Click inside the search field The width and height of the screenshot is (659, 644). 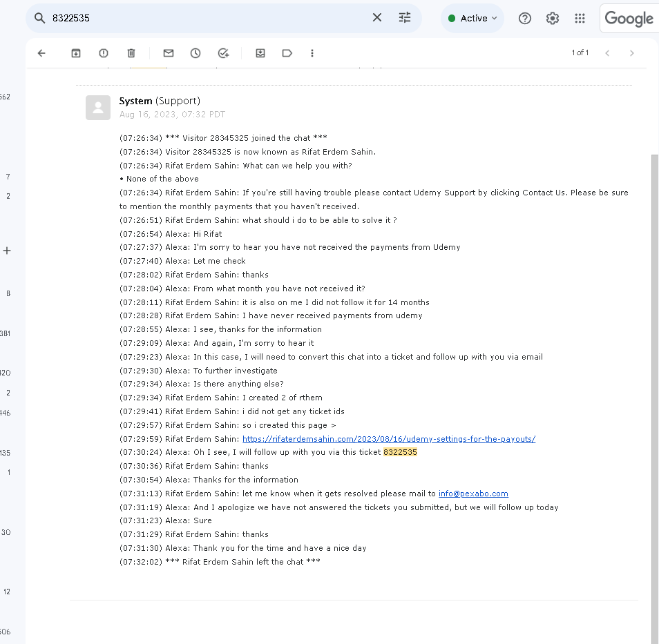(x=210, y=18)
